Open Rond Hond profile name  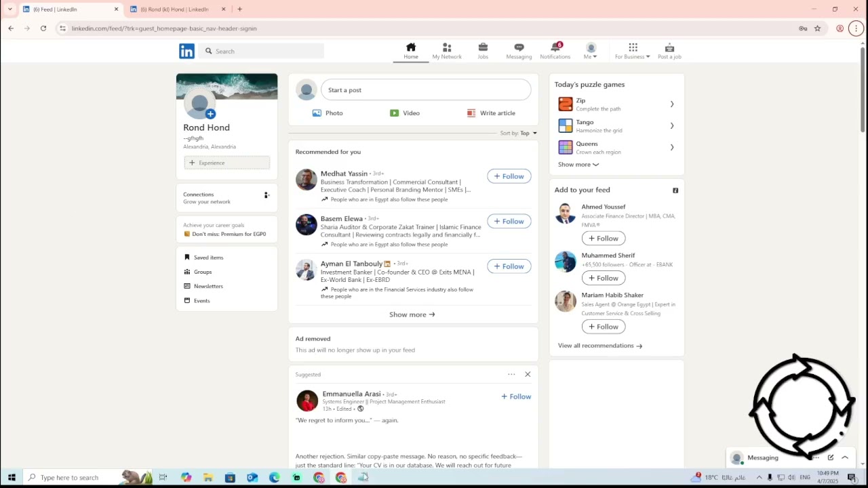[x=206, y=127]
